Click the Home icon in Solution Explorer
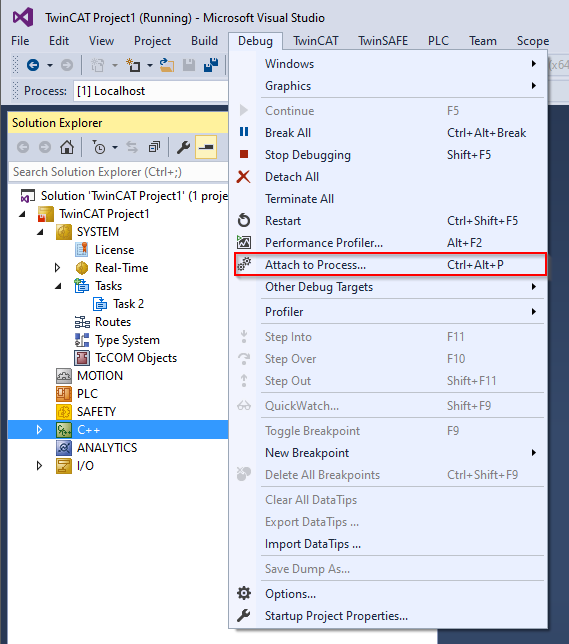 click(67, 147)
